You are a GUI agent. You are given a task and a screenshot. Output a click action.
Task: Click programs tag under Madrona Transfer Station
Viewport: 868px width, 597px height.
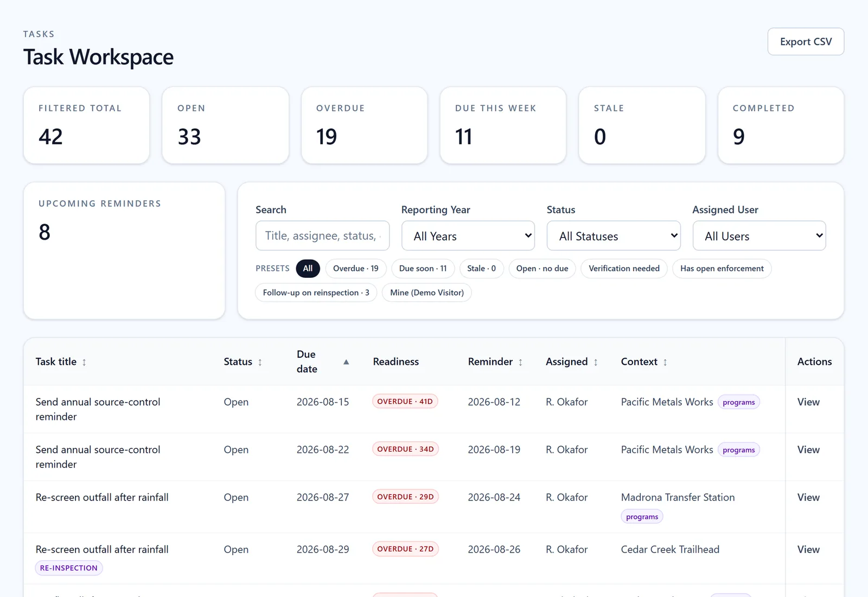[642, 517]
